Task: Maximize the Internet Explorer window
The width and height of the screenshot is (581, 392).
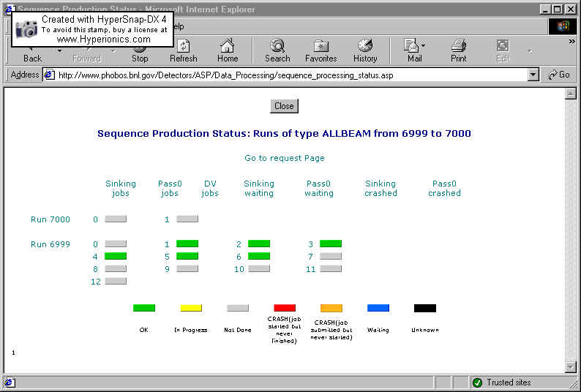Action: 557,10
